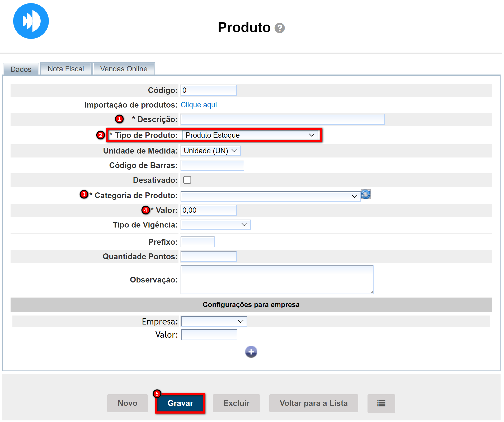Open the Tipo de Produto dropdown

click(x=250, y=135)
